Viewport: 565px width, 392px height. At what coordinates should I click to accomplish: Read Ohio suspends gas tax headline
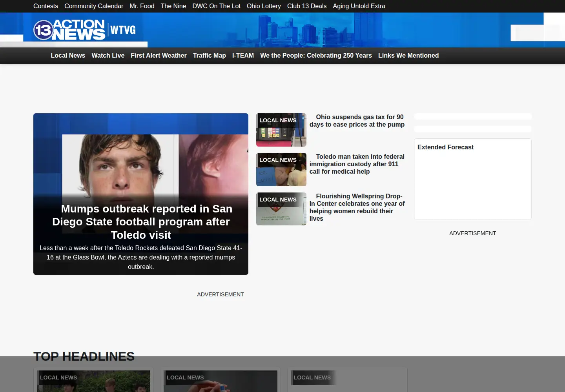click(x=357, y=121)
